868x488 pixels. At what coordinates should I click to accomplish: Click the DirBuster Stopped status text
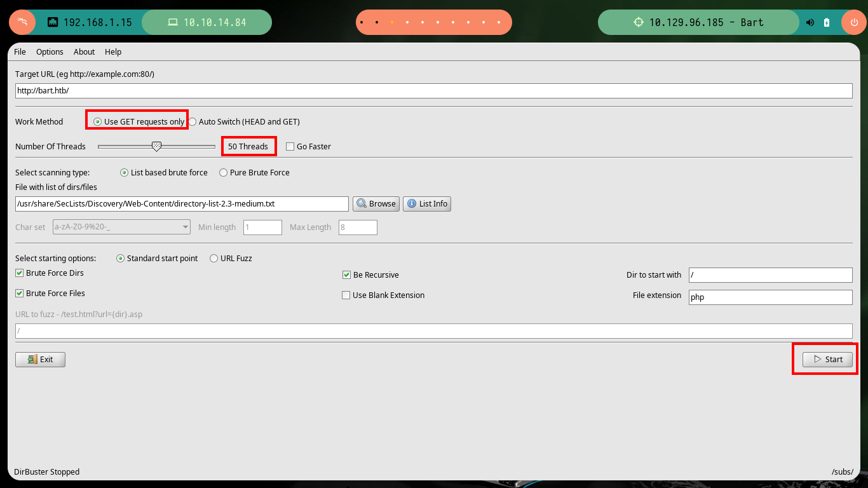coord(47,471)
